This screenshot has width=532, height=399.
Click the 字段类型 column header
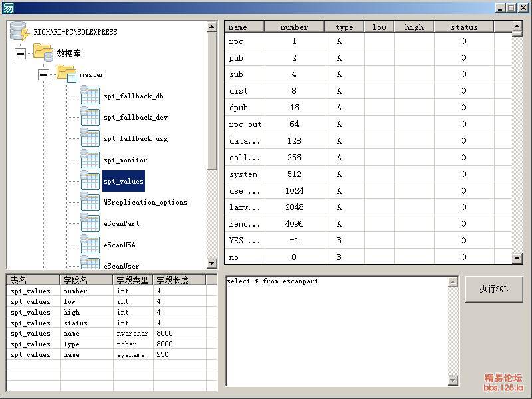tap(132, 280)
